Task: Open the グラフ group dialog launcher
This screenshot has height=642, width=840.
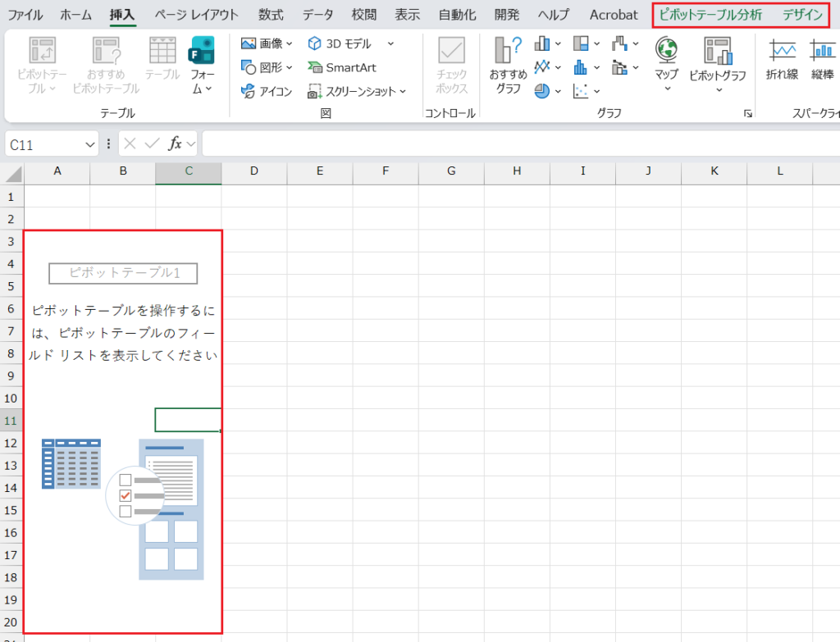Action: click(x=747, y=114)
